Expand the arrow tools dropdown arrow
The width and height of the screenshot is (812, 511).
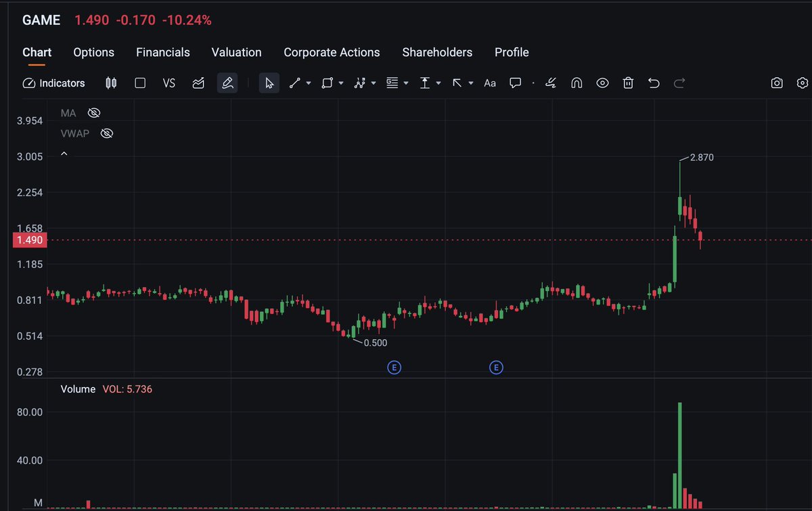pos(471,83)
